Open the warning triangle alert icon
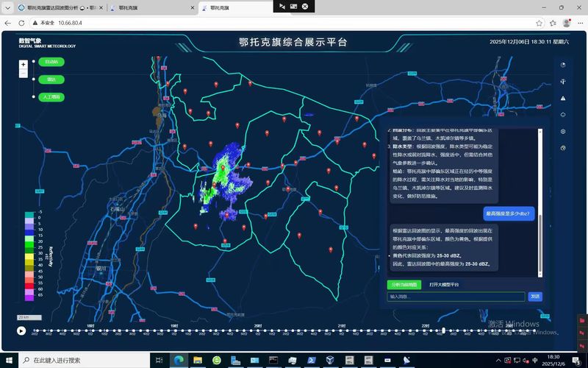Screen dimensions: 588x368 (x=563, y=98)
